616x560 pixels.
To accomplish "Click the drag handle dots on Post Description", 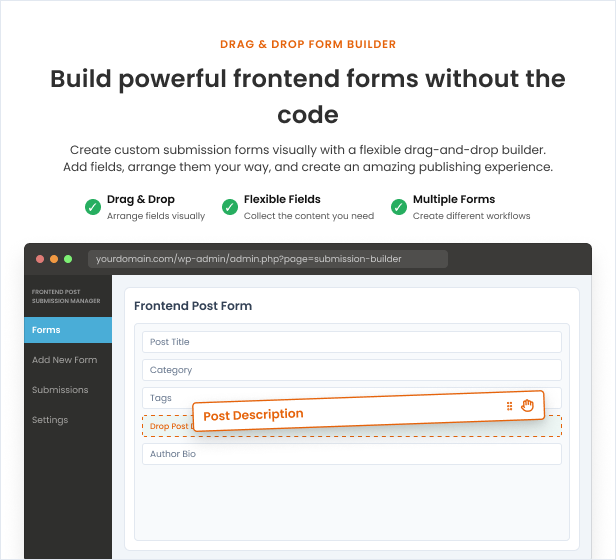I will (510, 406).
